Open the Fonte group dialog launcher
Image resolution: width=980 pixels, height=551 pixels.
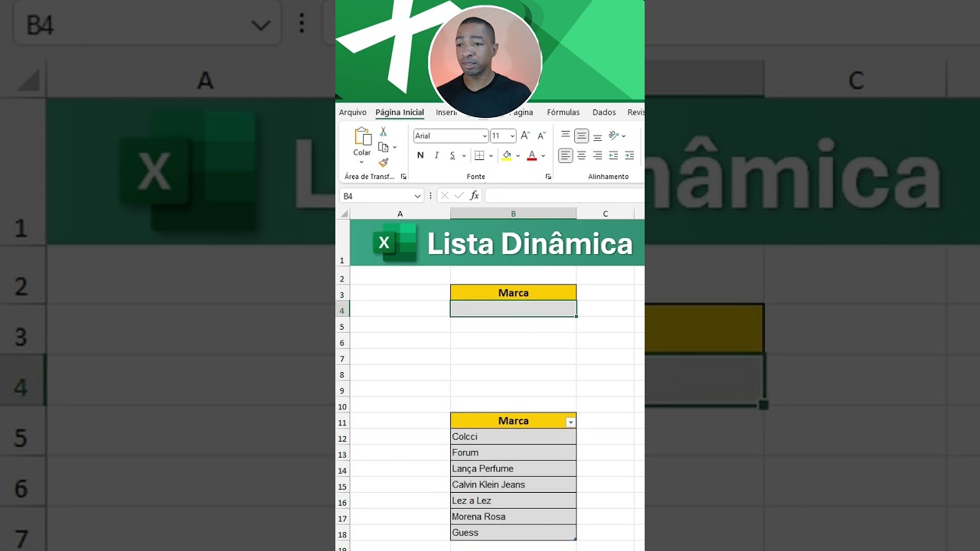pos(548,177)
